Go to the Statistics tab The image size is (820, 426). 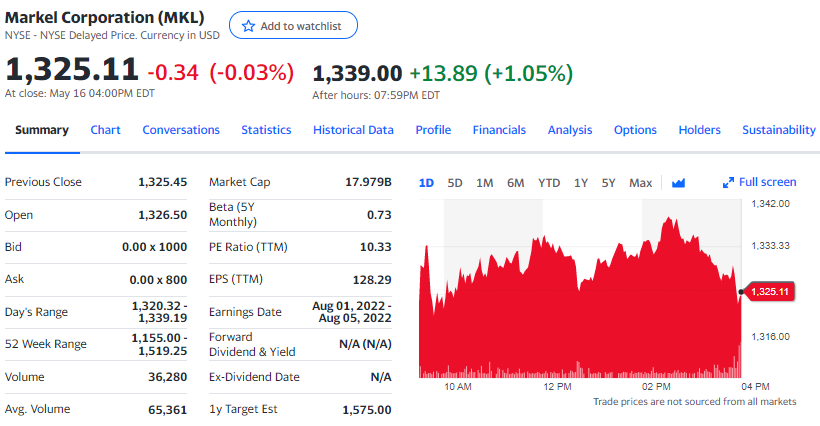pos(266,130)
